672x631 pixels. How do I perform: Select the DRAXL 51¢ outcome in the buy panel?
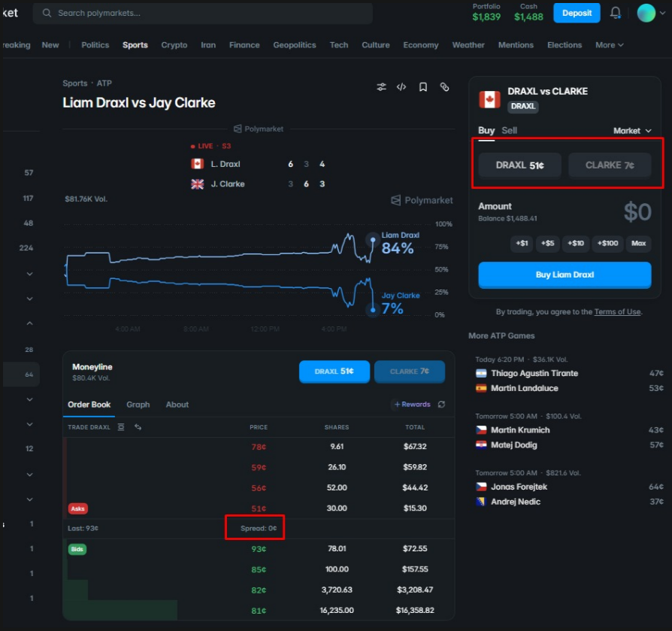[520, 165]
